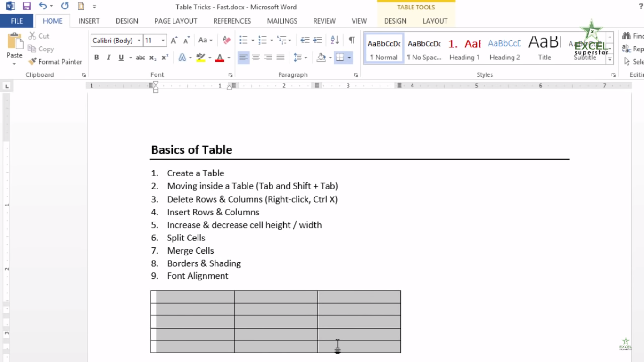Apply the No Spacing style
Viewport: 644px width, 362px height.
(424, 48)
